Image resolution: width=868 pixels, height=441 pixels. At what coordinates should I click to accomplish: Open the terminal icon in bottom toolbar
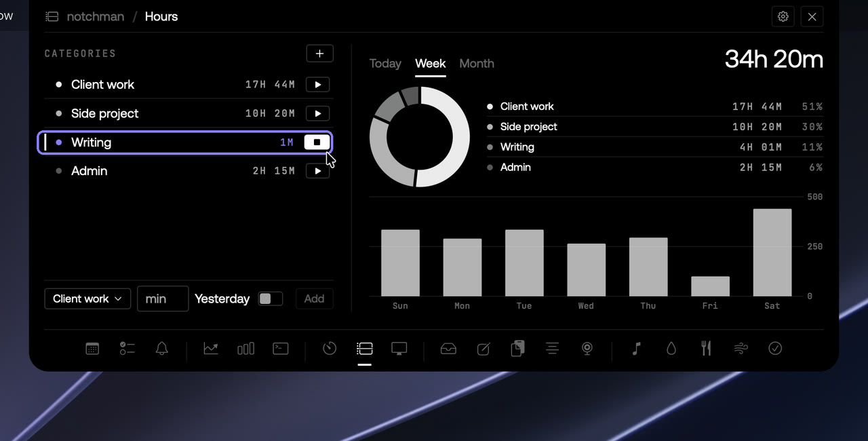tap(281, 349)
